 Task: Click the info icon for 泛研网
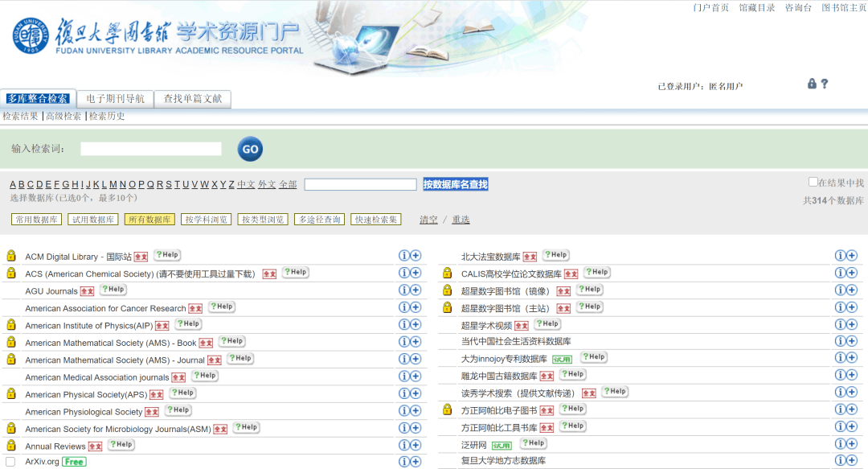pyautogui.click(x=841, y=443)
